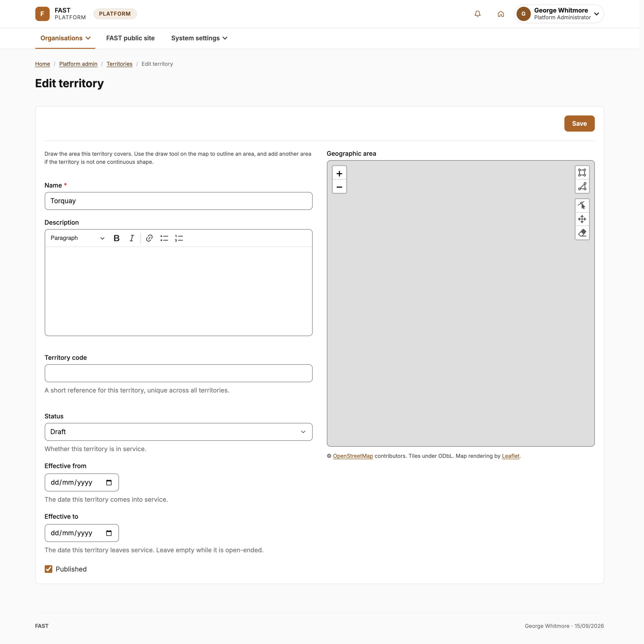Click the Name field containing Torquay
Viewport: 644px width, 644px height.
pyautogui.click(x=178, y=201)
